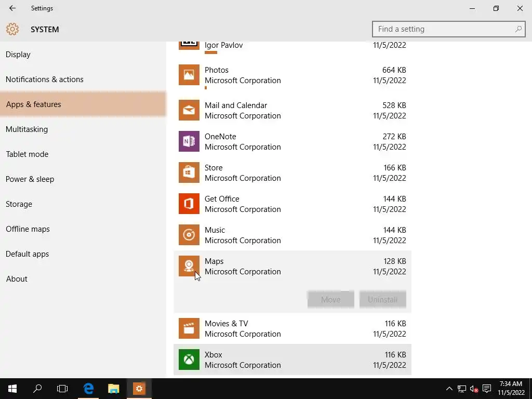
Task: Open Offline maps settings
Action: tap(83, 229)
